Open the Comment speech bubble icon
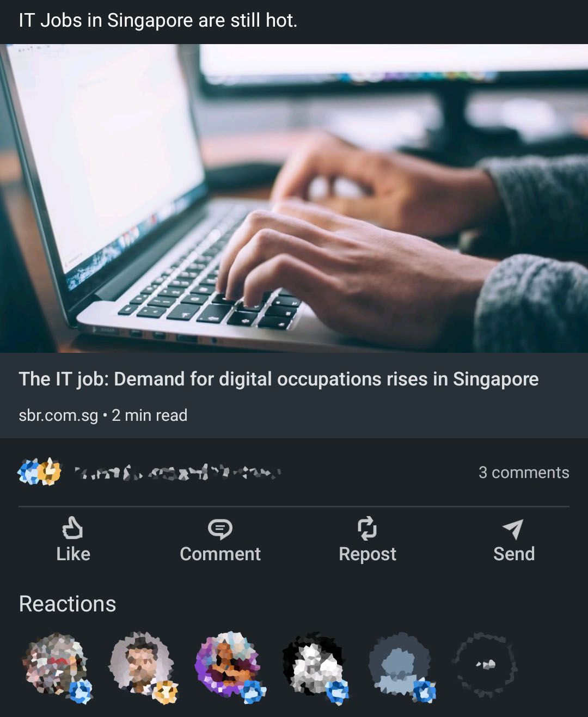The width and height of the screenshot is (588, 717). click(220, 529)
